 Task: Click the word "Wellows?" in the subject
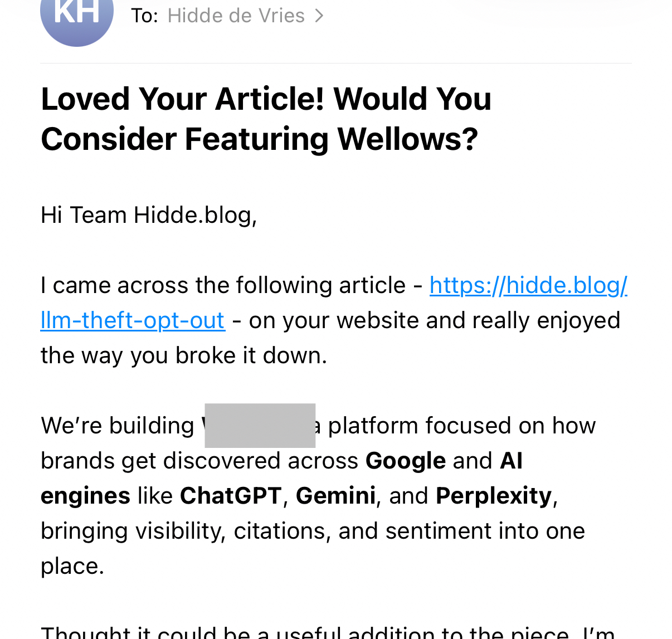tap(408, 139)
